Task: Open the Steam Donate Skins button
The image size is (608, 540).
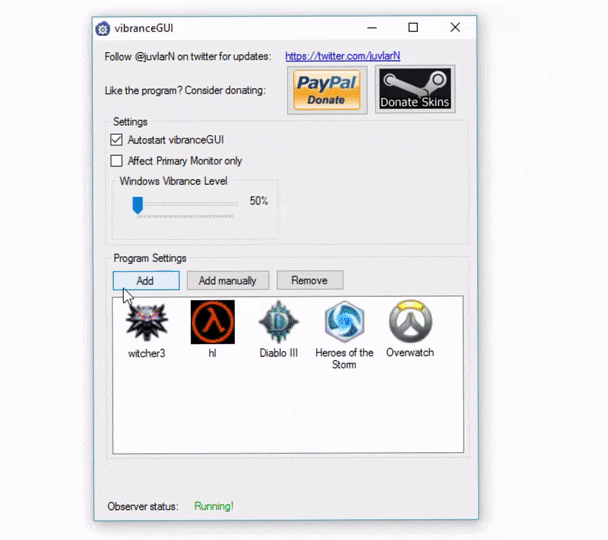Action: [415, 89]
